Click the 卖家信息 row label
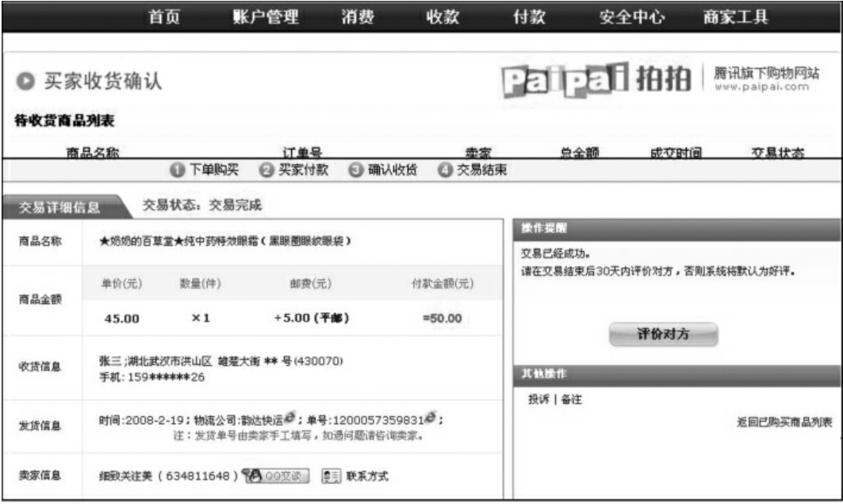843x504 pixels. click(x=40, y=475)
